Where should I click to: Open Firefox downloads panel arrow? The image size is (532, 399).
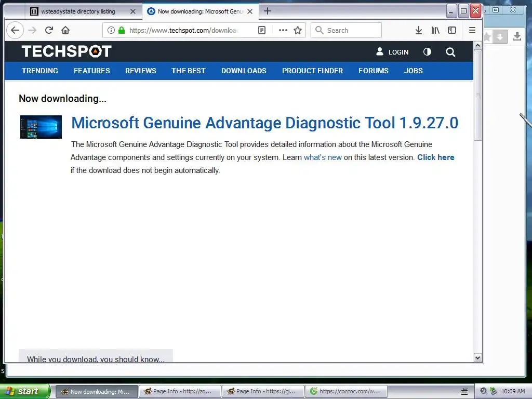(419, 30)
